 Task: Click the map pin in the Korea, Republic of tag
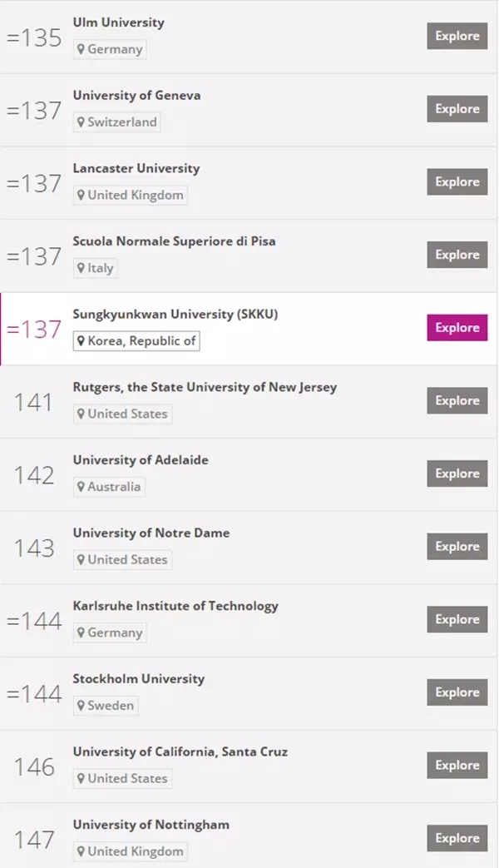pos(81,341)
